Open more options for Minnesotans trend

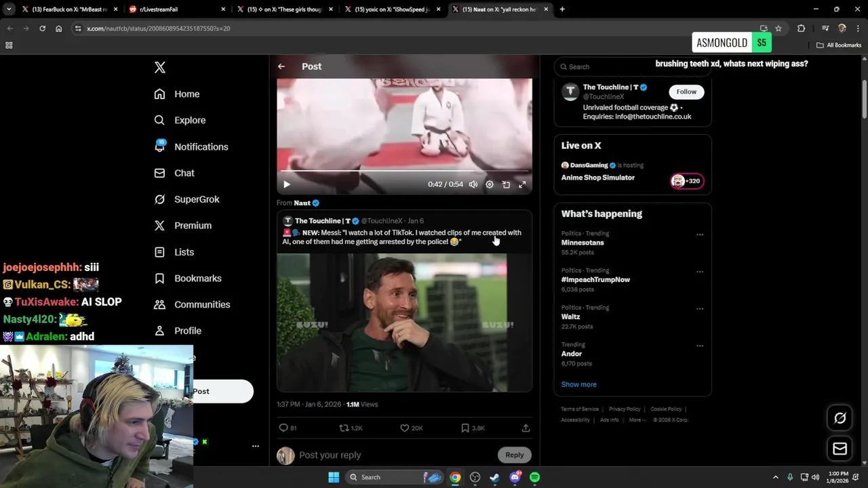tap(700, 235)
